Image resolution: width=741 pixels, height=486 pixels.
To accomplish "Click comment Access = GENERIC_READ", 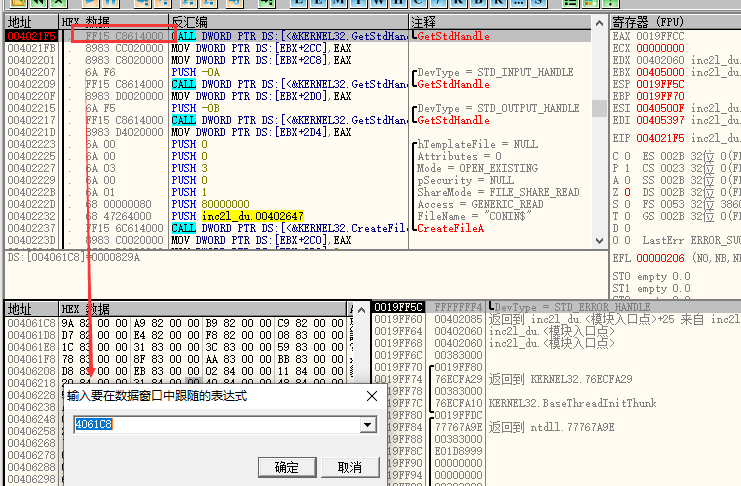I will pos(480,204).
